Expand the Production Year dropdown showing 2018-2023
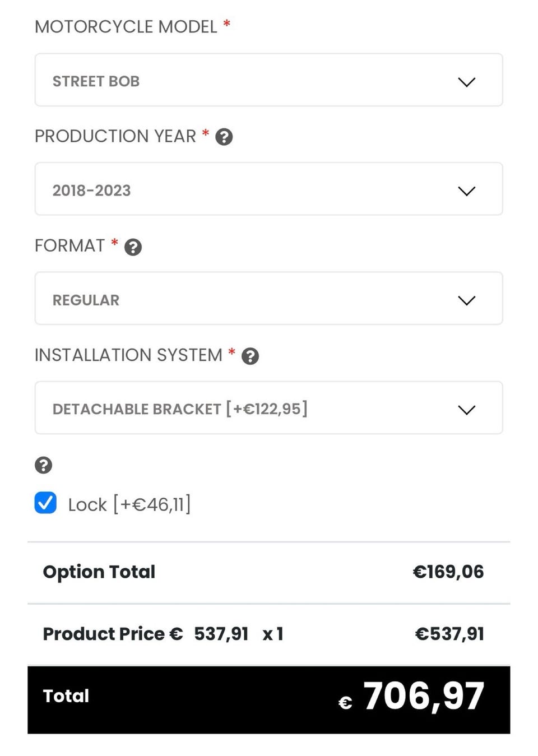Image resolution: width=538 pixels, height=756 pixels. [x=268, y=189]
